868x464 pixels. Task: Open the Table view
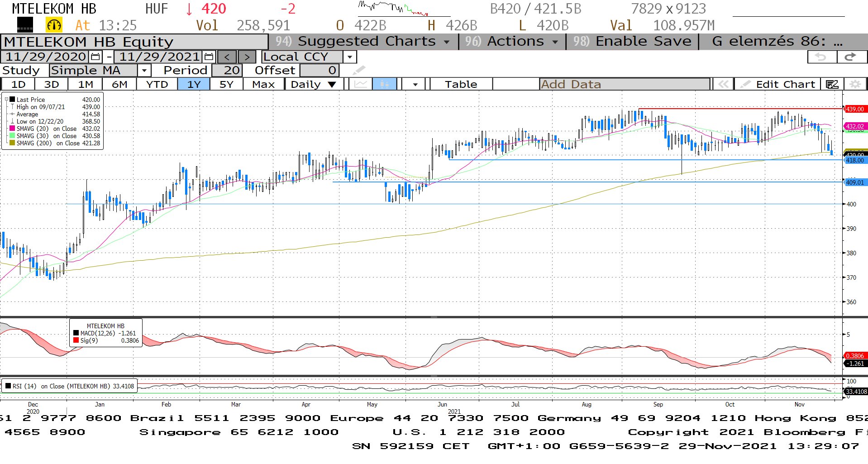pyautogui.click(x=461, y=84)
